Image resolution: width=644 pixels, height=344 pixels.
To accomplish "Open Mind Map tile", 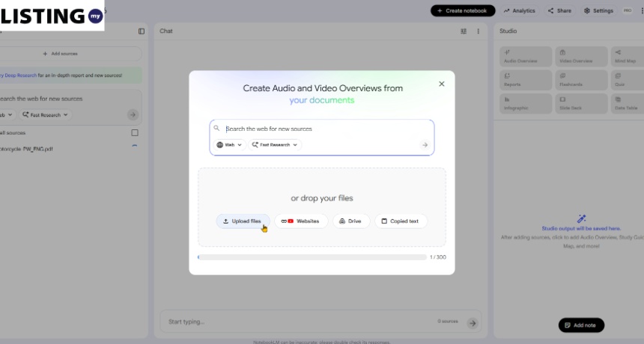I will 628,57.
